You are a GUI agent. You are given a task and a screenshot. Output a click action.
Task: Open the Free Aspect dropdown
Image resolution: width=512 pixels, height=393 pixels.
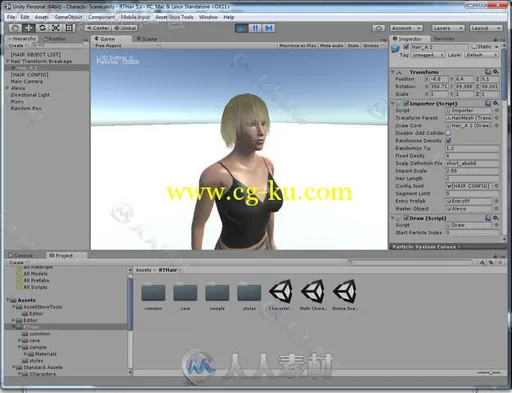tap(126, 45)
